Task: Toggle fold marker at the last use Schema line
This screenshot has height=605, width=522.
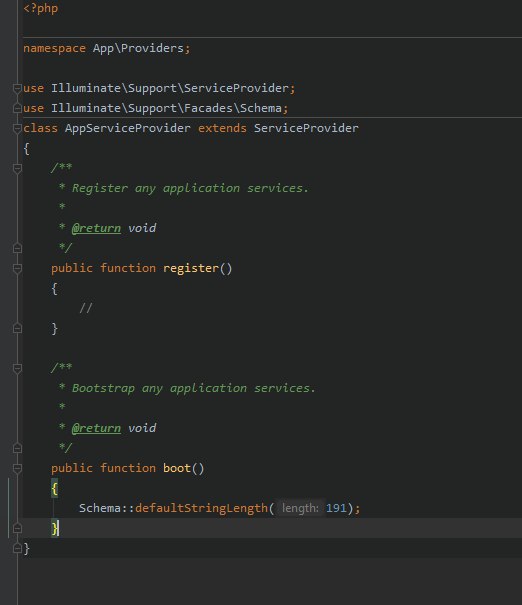Action: coord(17,108)
